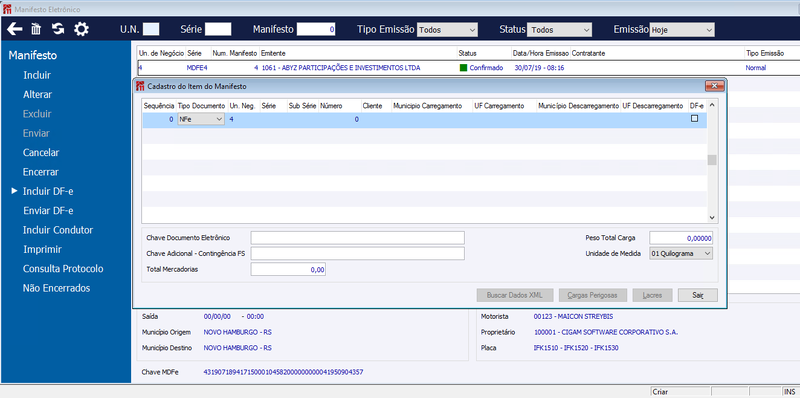Select Imprimir menu item
This screenshot has height=398, width=800.
click(x=42, y=250)
